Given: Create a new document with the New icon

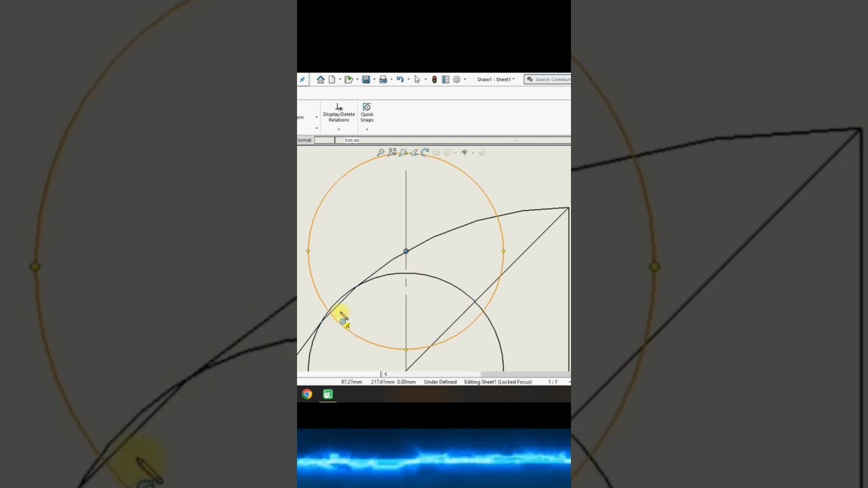Looking at the screenshot, I should point(332,79).
